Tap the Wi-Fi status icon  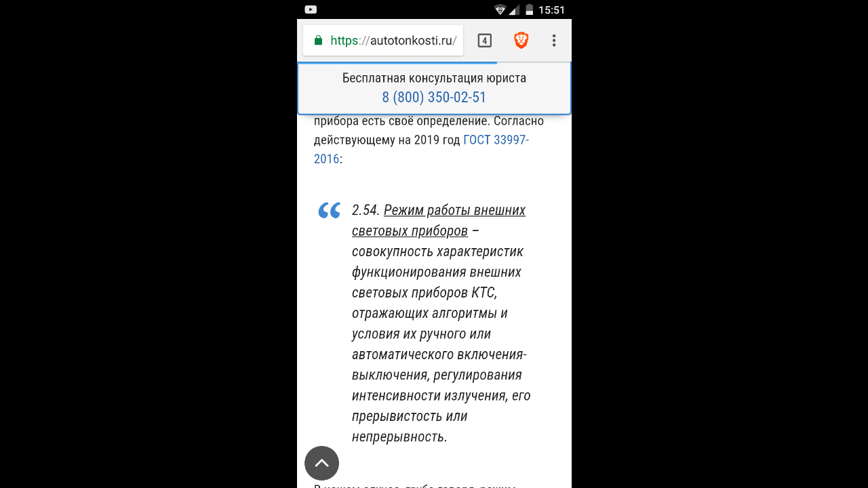point(500,9)
